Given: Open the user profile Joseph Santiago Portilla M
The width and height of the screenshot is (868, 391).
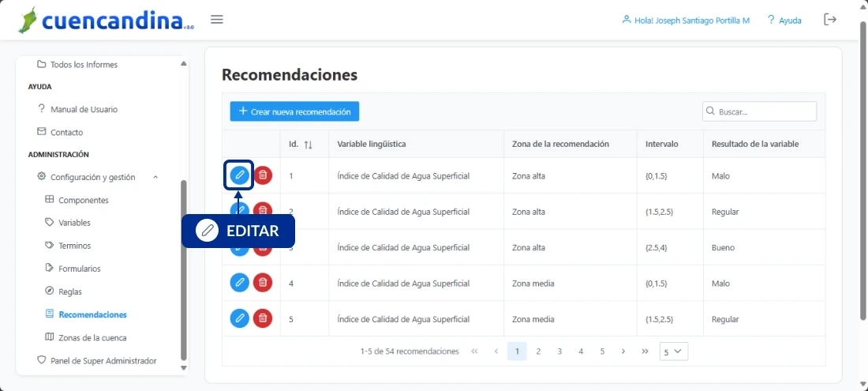Looking at the screenshot, I should 686,21.
